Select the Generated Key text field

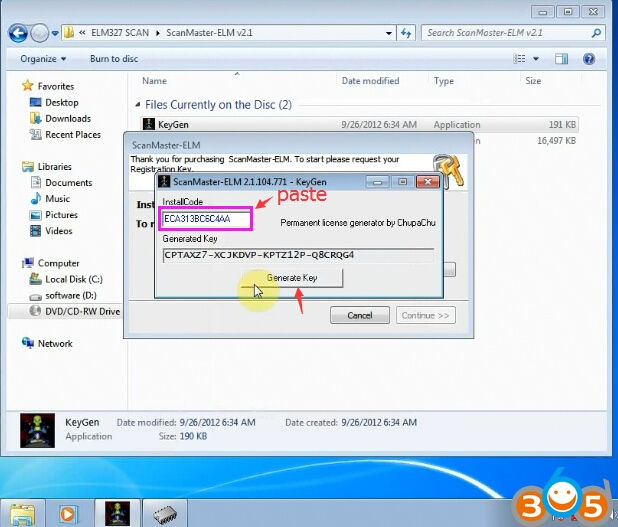point(298,255)
